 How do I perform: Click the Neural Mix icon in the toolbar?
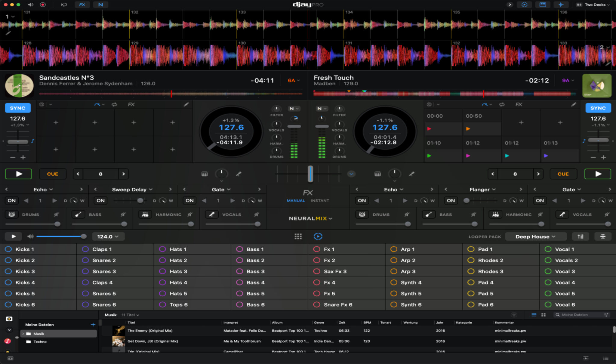pyautogui.click(x=101, y=5)
